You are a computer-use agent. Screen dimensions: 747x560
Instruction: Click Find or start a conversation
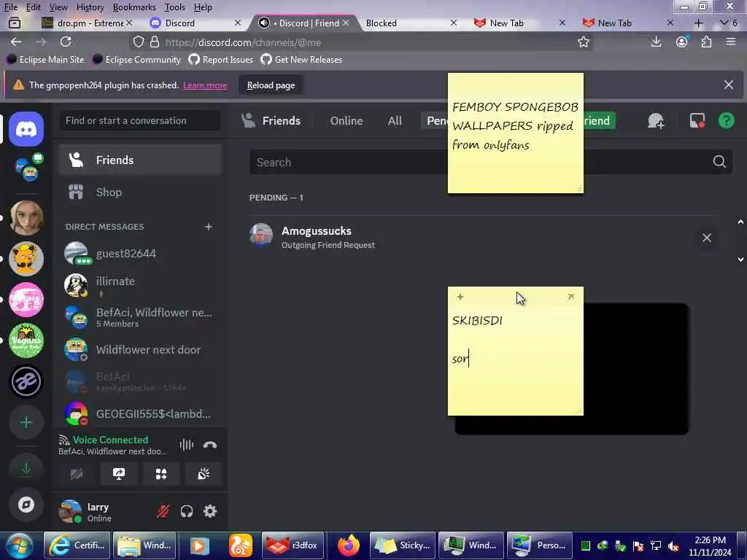140,120
